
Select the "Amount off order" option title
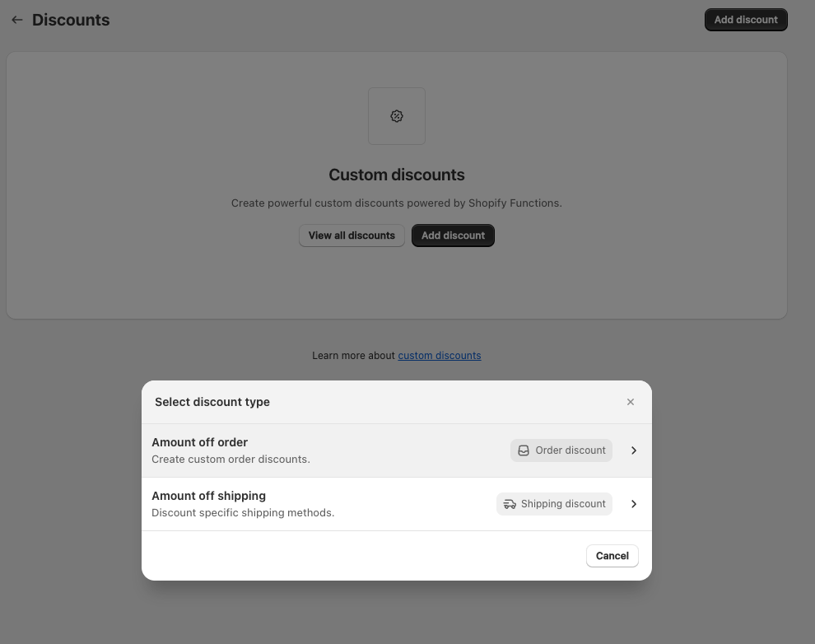point(199,442)
